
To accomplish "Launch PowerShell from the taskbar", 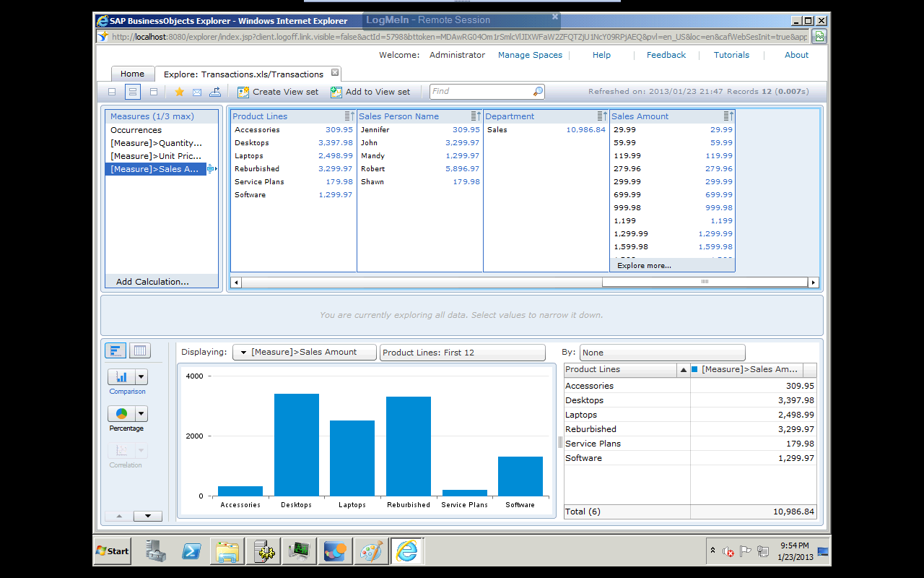I will (191, 551).
